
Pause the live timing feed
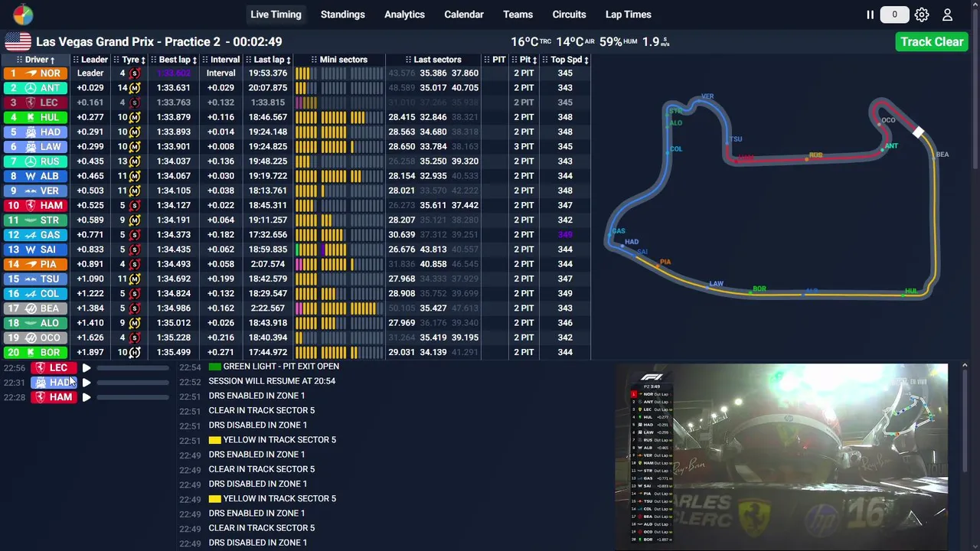(870, 15)
